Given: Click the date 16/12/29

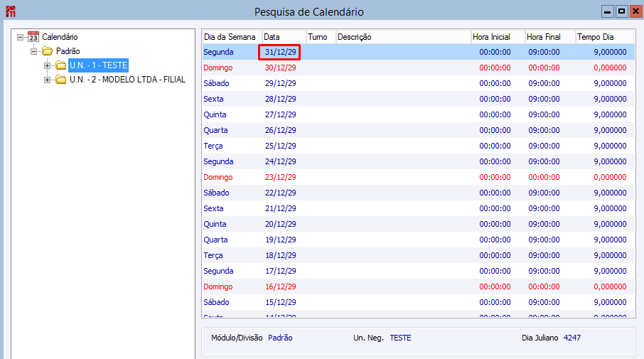Looking at the screenshot, I should (280, 286).
